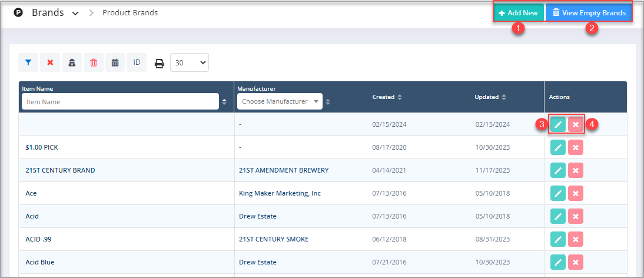
Task: Click the printer icon
Action: coord(160,63)
